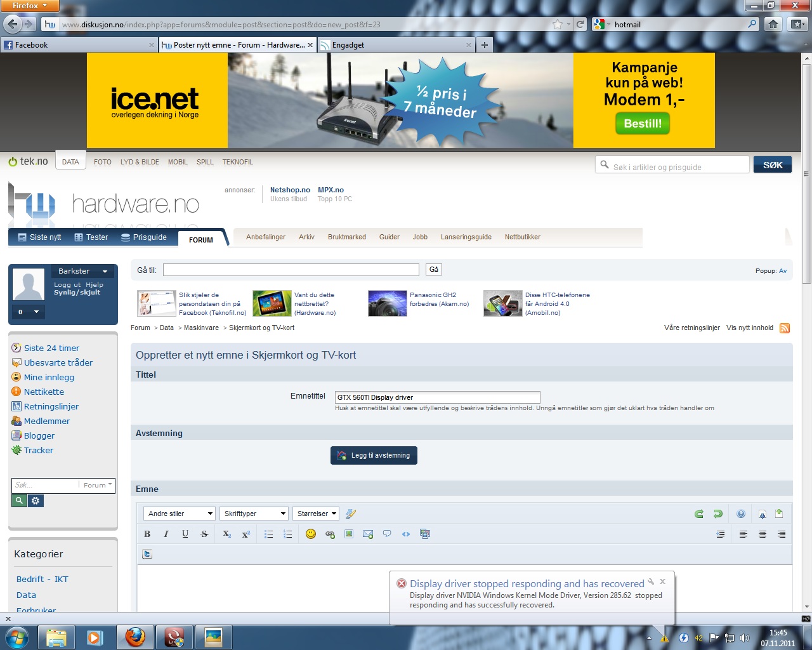This screenshot has width=812, height=650.
Task: Insert a quote bubble in the post
Action: (387, 534)
